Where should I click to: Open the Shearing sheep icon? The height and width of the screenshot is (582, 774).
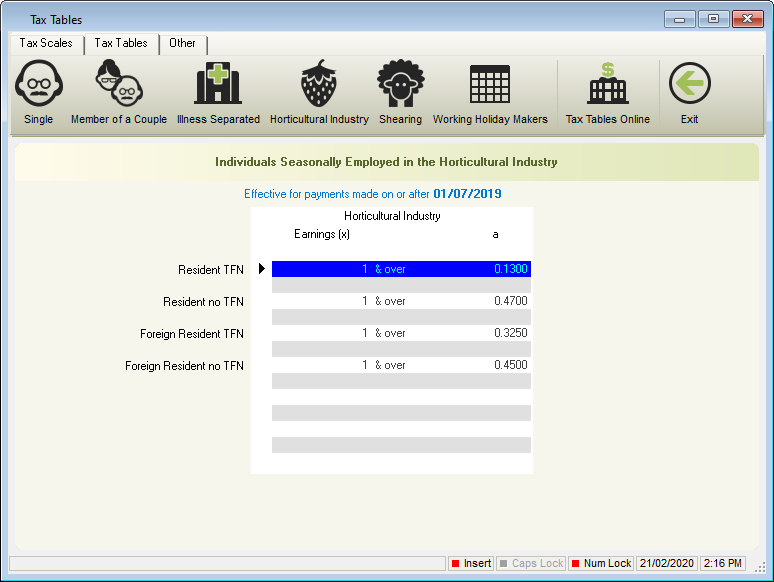(x=400, y=83)
